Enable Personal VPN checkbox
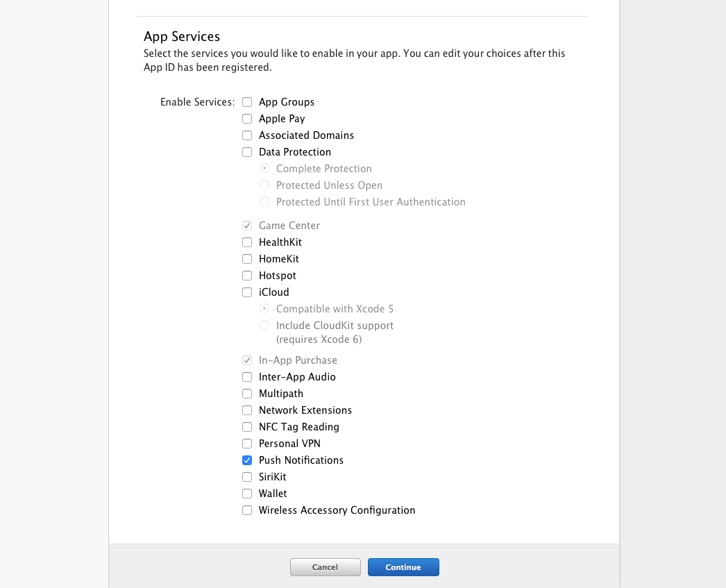726x588 pixels. point(247,444)
